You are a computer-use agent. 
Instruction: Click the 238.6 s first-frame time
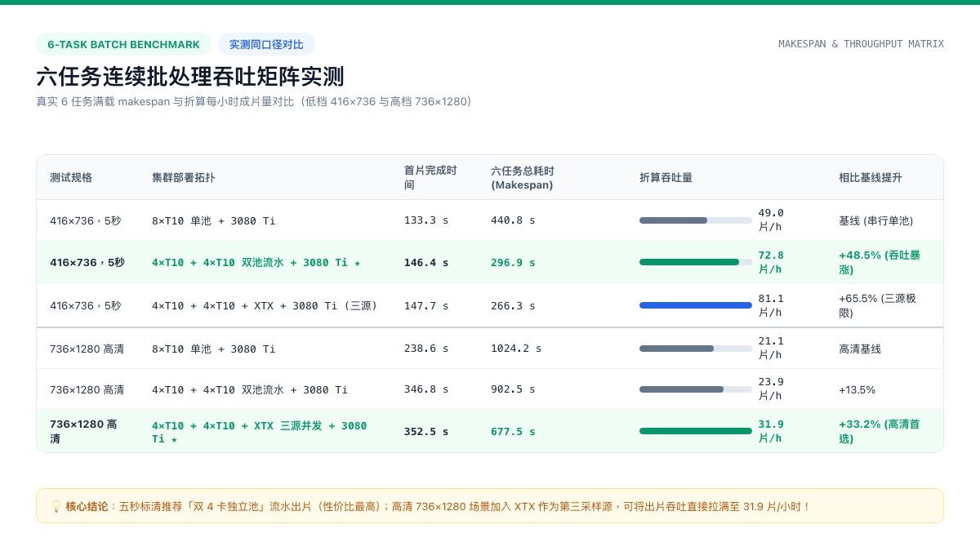tap(426, 349)
